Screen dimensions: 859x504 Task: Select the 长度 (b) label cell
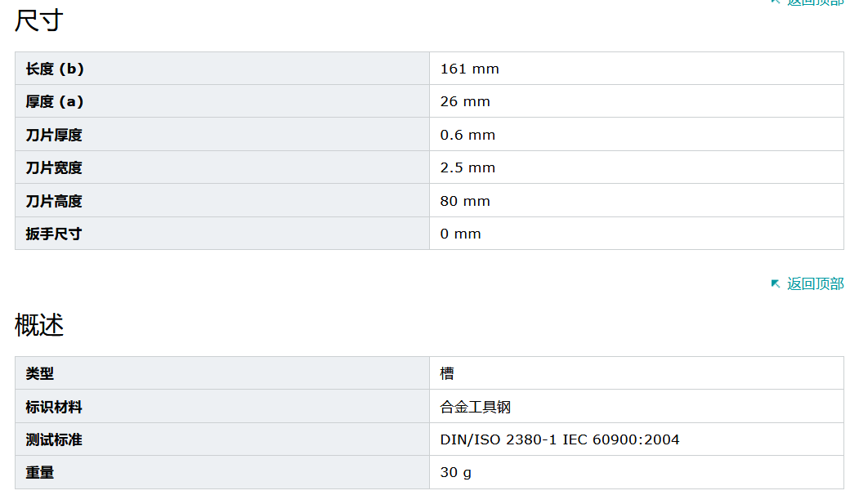point(55,69)
